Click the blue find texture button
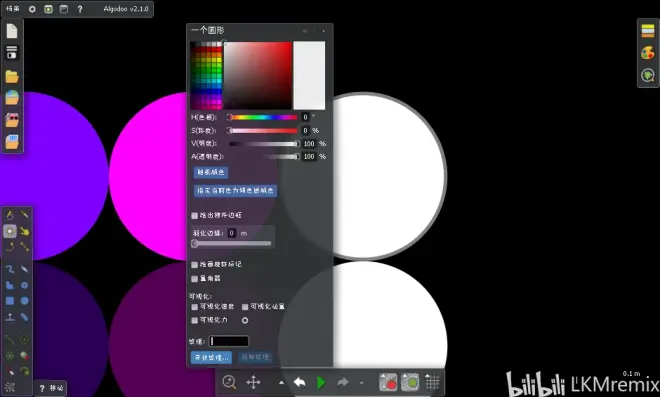660x397 pixels. (211, 357)
